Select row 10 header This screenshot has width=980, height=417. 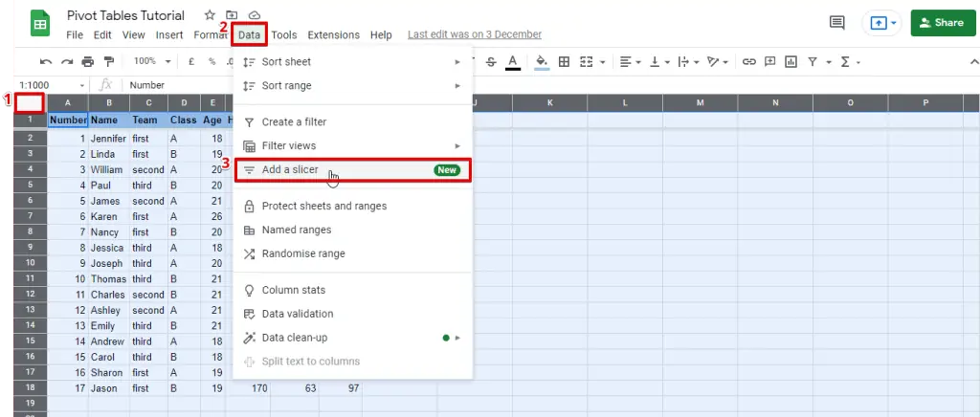[30, 263]
